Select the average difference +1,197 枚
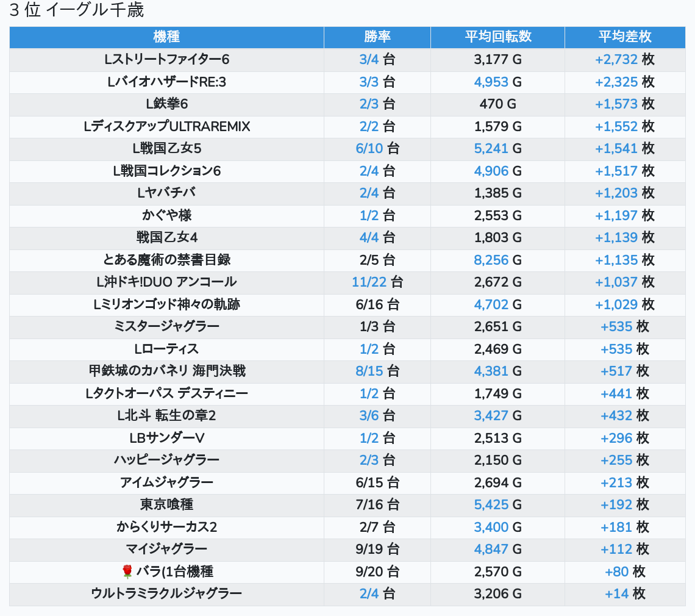This screenshot has height=616, width=695. 625,215
